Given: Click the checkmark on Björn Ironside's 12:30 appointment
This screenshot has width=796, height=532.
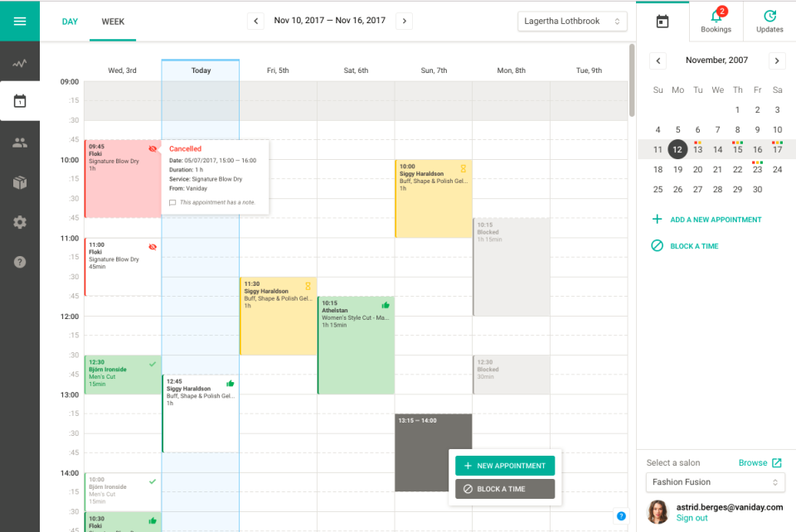Looking at the screenshot, I should click(151, 363).
